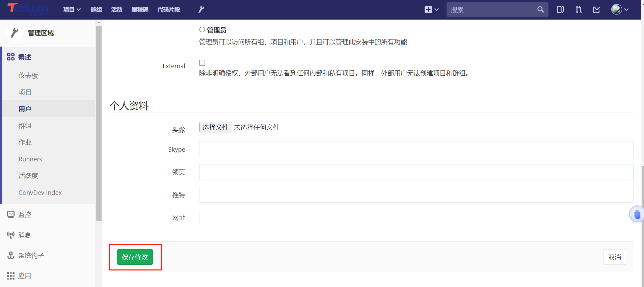Open the user avatar dropdown menu
This screenshot has height=287, width=644.
pos(620,9)
